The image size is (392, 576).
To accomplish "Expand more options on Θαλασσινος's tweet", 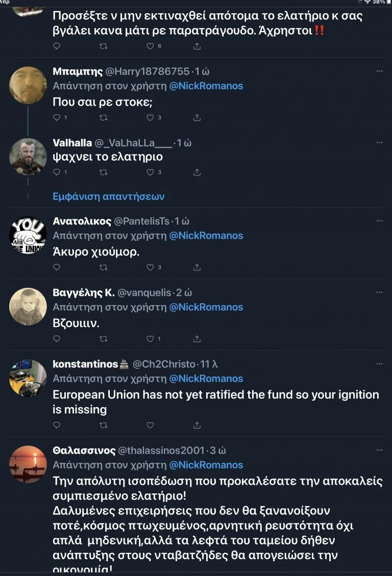I will 379,450.
